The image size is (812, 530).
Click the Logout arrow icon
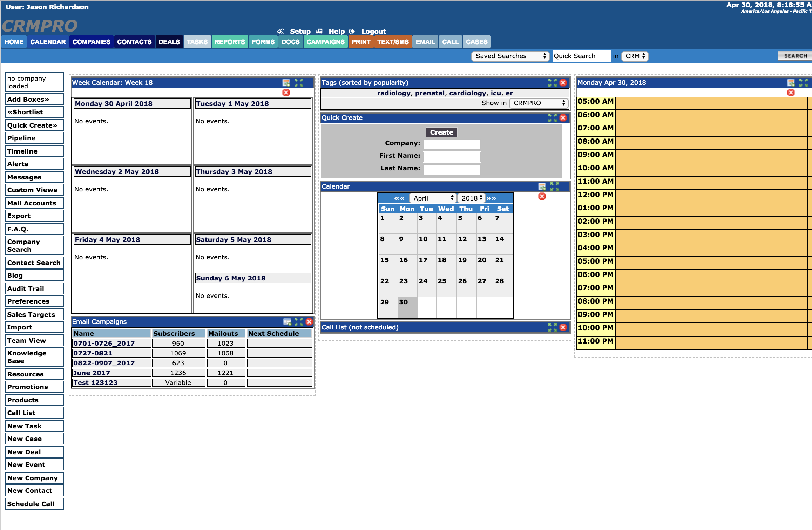click(x=352, y=32)
